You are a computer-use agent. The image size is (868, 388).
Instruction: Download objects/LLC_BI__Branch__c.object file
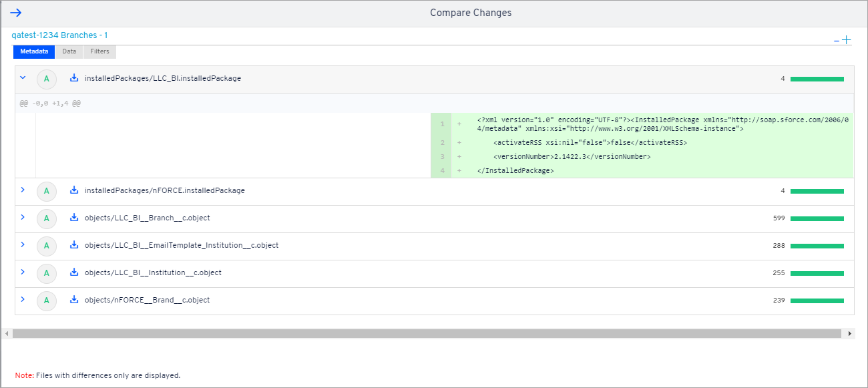point(73,218)
